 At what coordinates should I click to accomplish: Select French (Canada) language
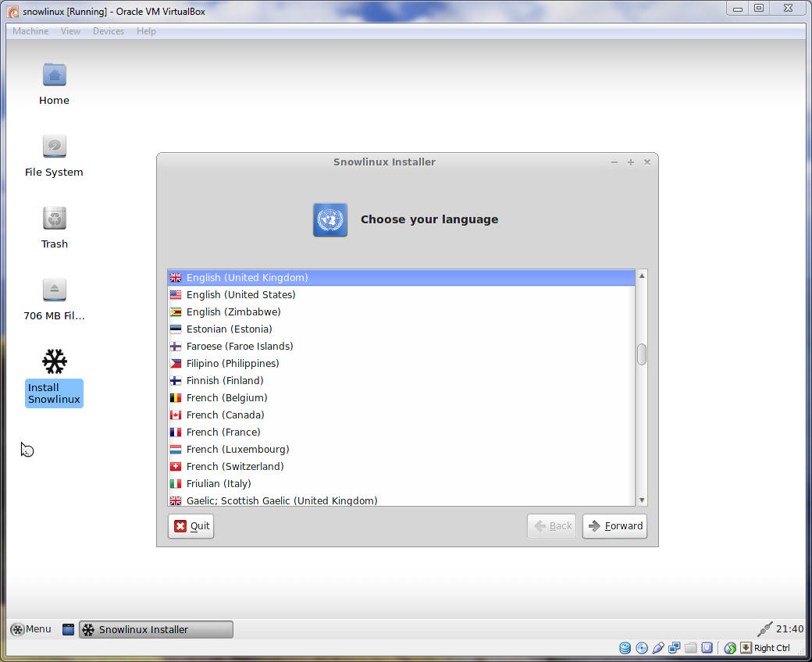[401, 415]
